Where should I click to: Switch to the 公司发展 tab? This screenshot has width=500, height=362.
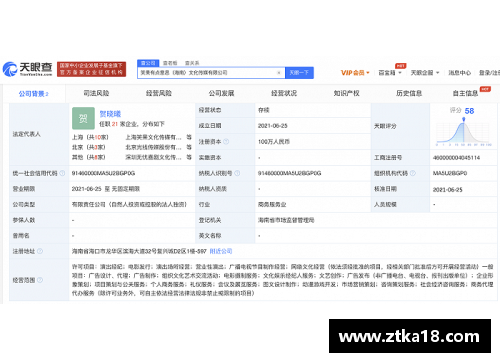[221, 93]
